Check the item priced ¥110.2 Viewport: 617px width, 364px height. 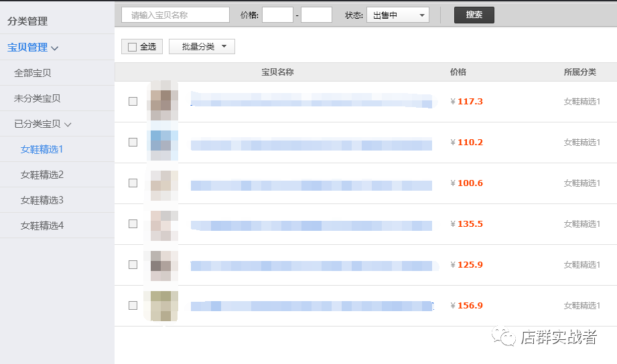pos(133,143)
